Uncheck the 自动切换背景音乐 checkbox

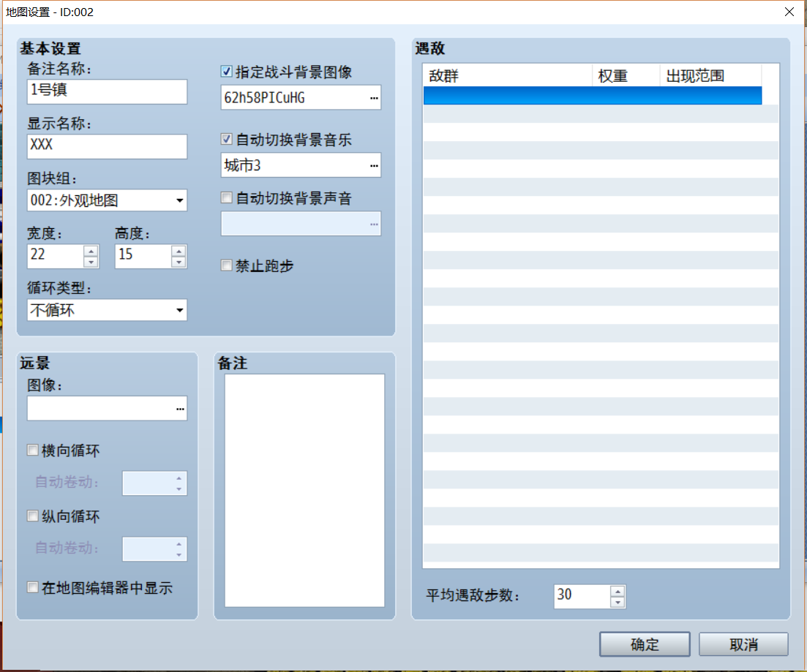pos(227,139)
